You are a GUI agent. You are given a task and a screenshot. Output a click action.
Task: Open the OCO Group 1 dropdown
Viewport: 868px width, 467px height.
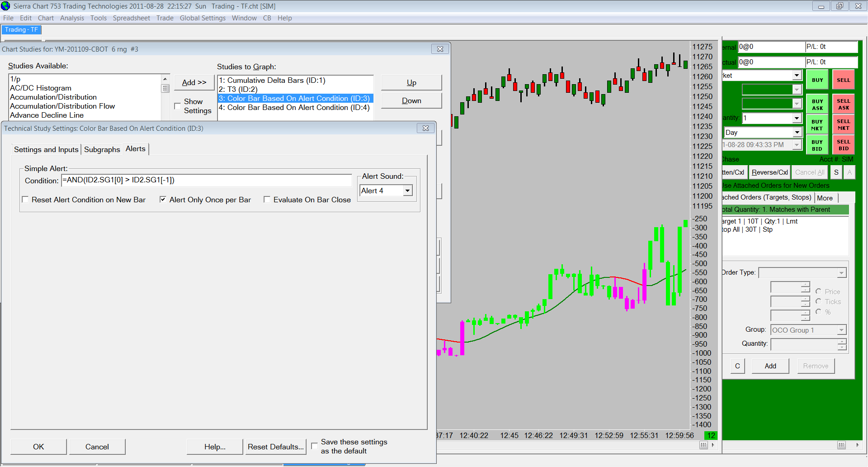coord(841,330)
